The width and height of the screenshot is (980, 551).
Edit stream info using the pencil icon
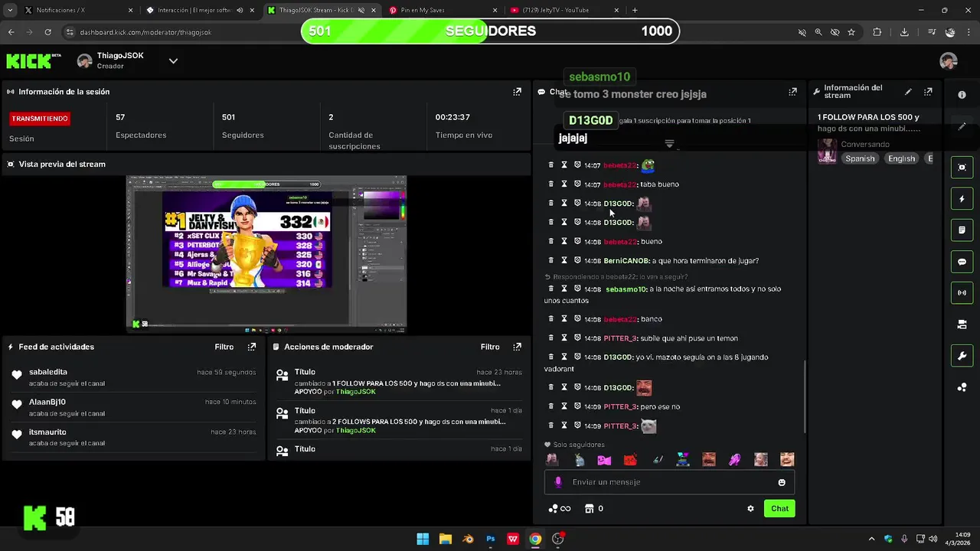pos(908,92)
